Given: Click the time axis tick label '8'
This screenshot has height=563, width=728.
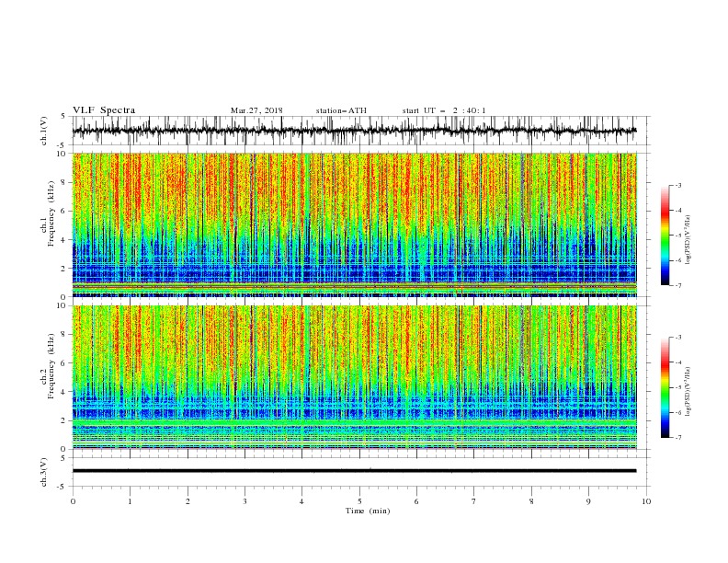Looking at the screenshot, I should pyautogui.click(x=531, y=501).
